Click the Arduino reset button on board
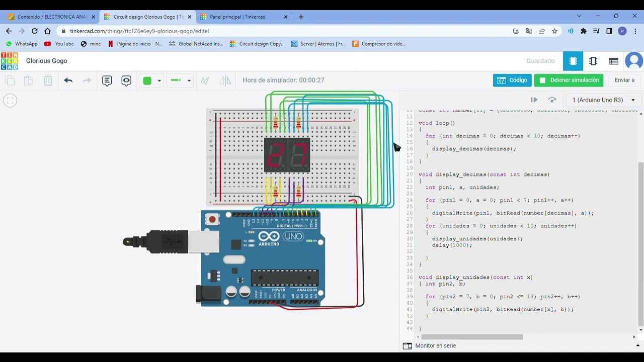644x362 pixels. (x=213, y=219)
